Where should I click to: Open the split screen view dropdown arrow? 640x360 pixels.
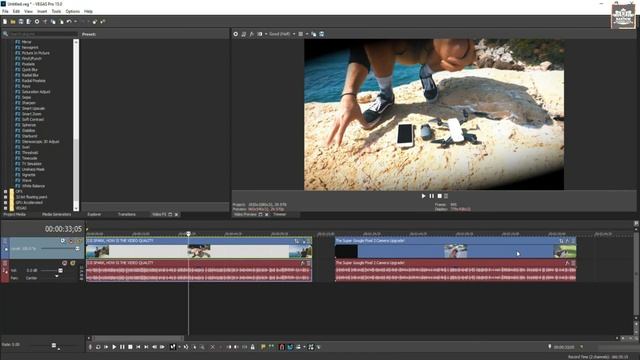266,34
